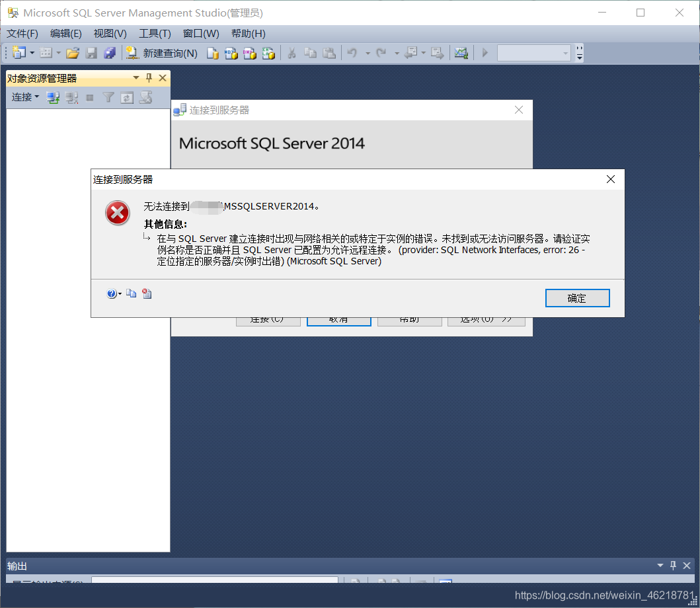The image size is (700, 608).
Task: Open an Analysis Services XMLA query
Action: pyautogui.click(x=268, y=53)
